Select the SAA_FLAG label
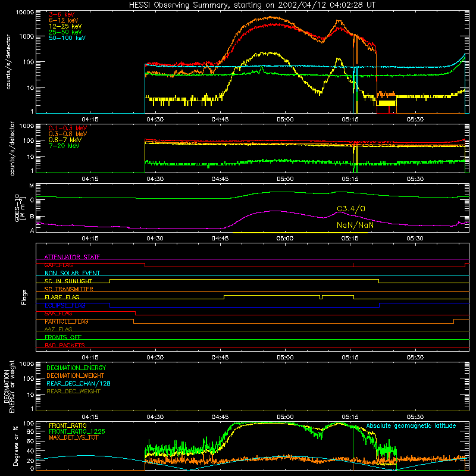The width and height of the screenshot is (476, 476). tap(58, 314)
